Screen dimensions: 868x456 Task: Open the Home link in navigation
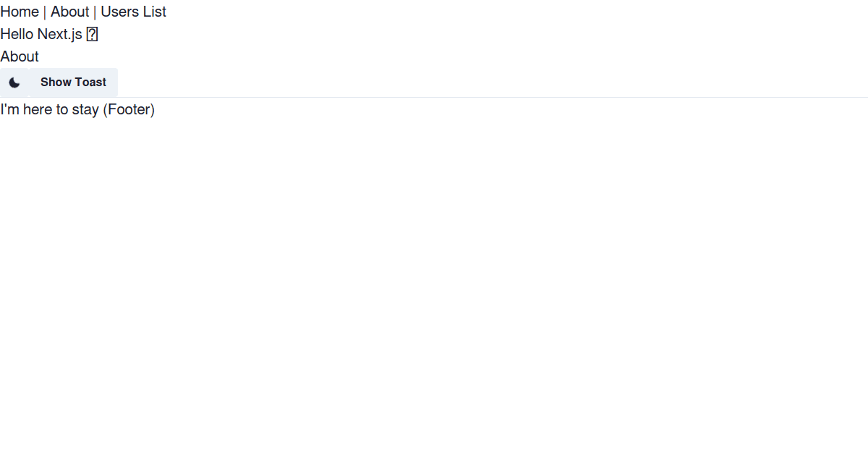point(20,12)
